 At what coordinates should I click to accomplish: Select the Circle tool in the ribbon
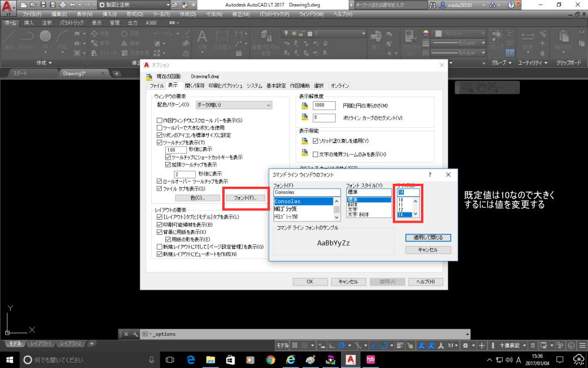coord(45,36)
